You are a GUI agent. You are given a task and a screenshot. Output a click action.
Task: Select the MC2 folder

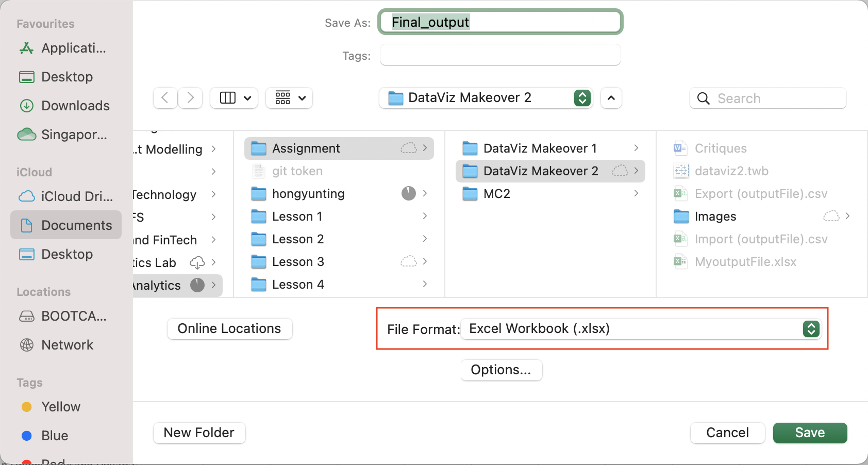(x=496, y=194)
